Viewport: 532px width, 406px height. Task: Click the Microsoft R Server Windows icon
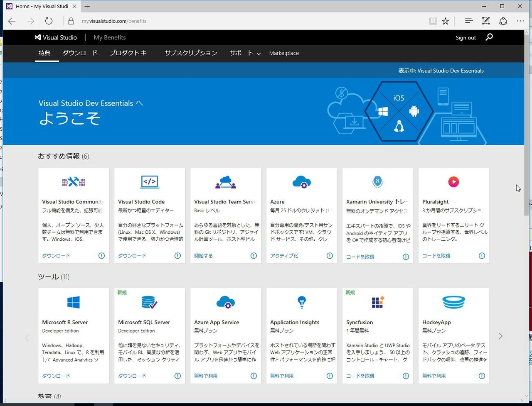point(74,302)
